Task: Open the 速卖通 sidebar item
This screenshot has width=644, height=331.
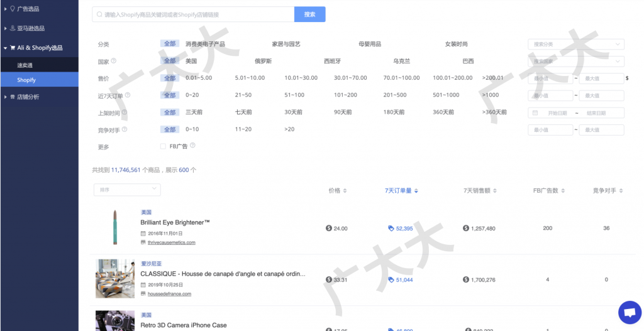Action: click(x=39, y=65)
